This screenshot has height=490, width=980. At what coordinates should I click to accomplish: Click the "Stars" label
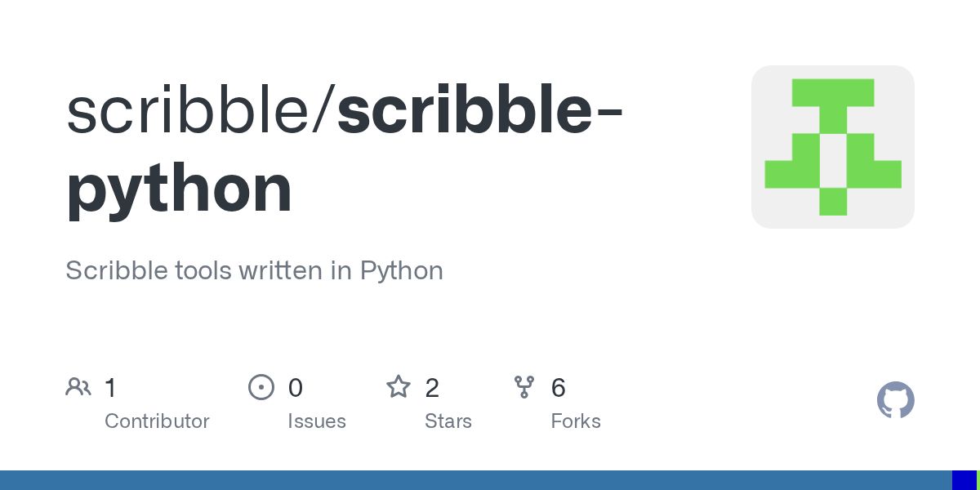[x=448, y=421]
